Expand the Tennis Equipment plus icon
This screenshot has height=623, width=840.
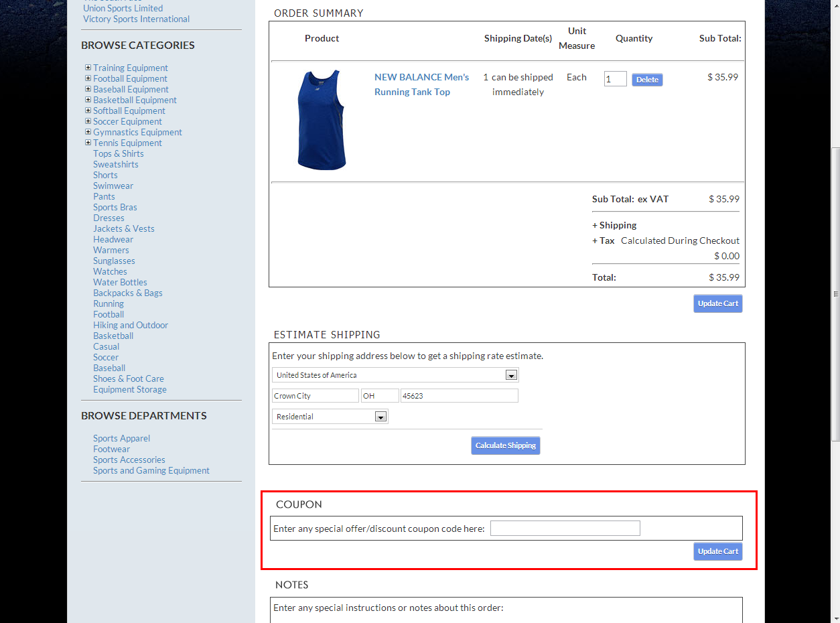[88, 143]
